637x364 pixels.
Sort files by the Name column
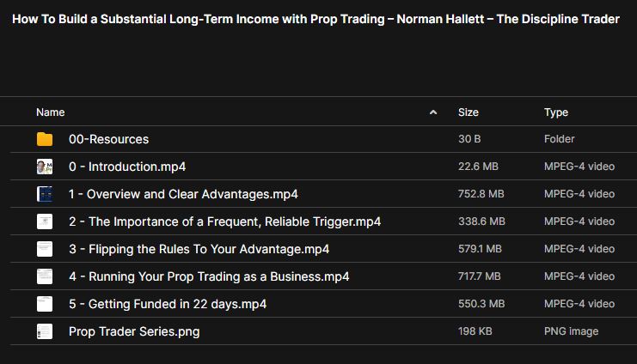coord(51,112)
